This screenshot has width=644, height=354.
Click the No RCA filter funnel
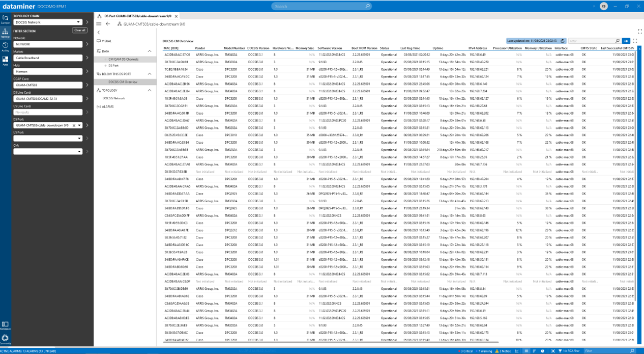point(560,351)
